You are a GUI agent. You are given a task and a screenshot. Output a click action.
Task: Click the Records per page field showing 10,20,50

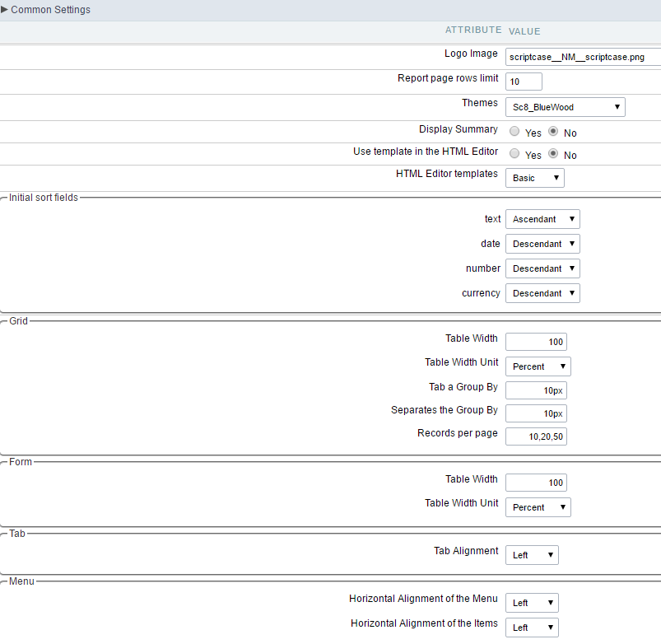click(x=536, y=436)
